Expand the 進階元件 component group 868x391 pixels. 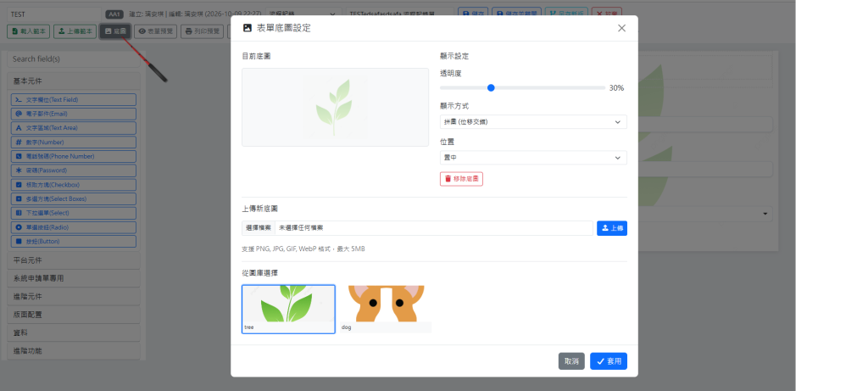(74, 296)
